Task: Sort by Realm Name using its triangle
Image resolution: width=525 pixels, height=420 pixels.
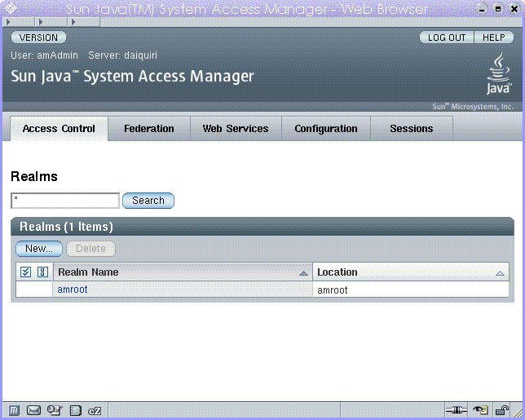Action: (303, 273)
